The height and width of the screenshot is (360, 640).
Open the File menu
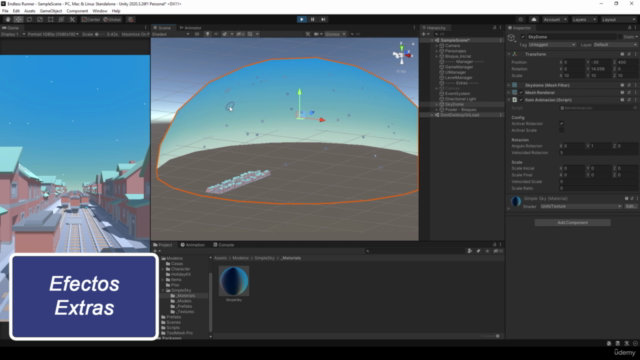click(5, 11)
